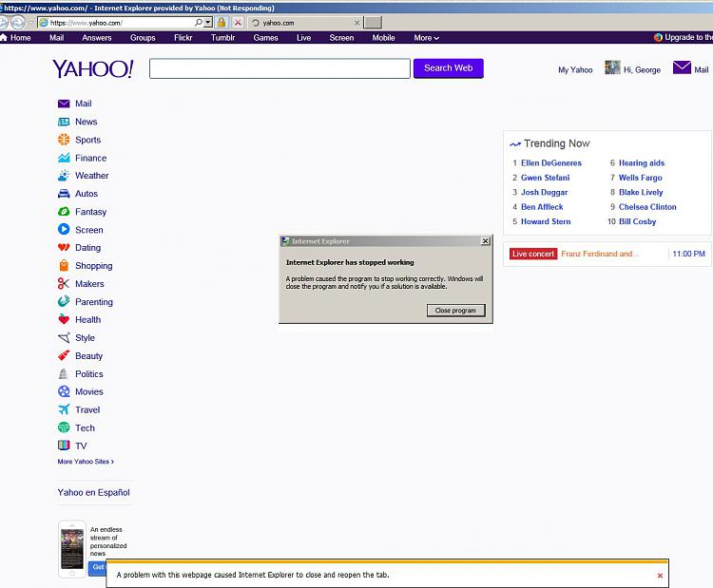The height and width of the screenshot is (588, 713).
Task: Click the Politics capitol icon
Action: (x=64, y=373)
